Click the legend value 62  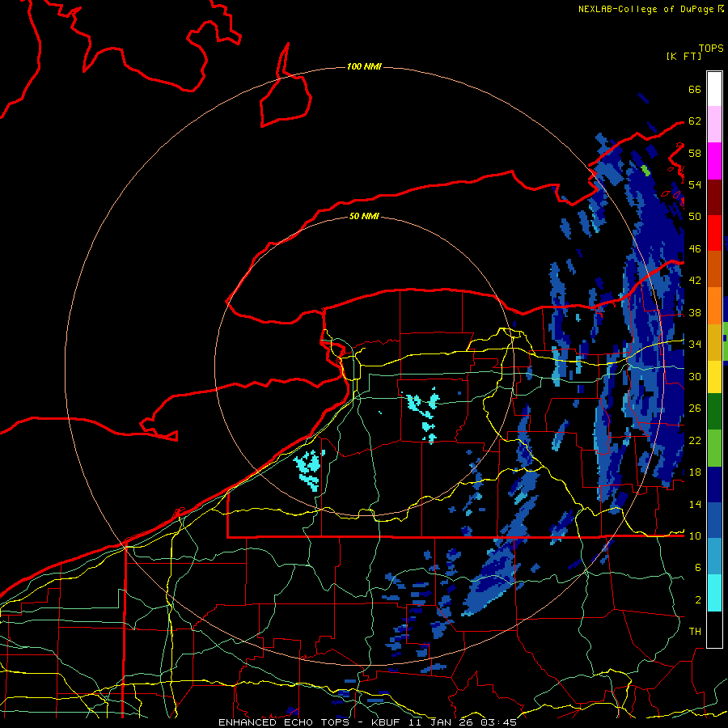point(695,121)
